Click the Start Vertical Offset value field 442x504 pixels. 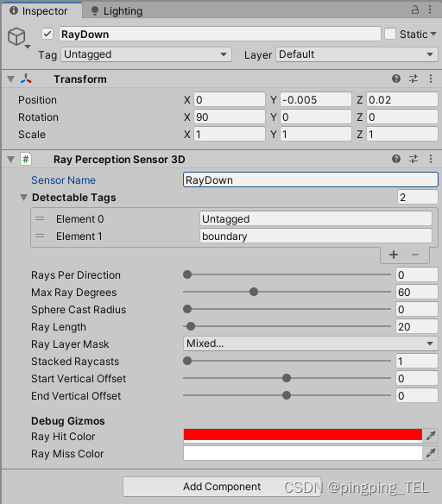(x=417, y=378)
